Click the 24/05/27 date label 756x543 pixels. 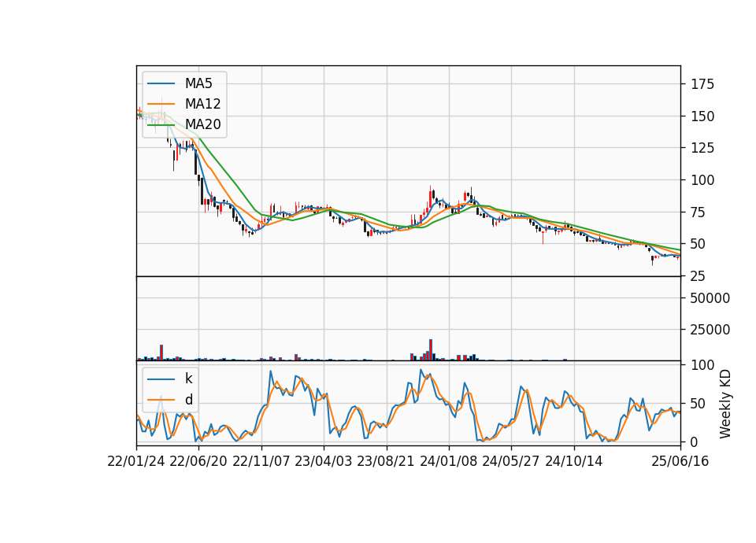[511, 461]
